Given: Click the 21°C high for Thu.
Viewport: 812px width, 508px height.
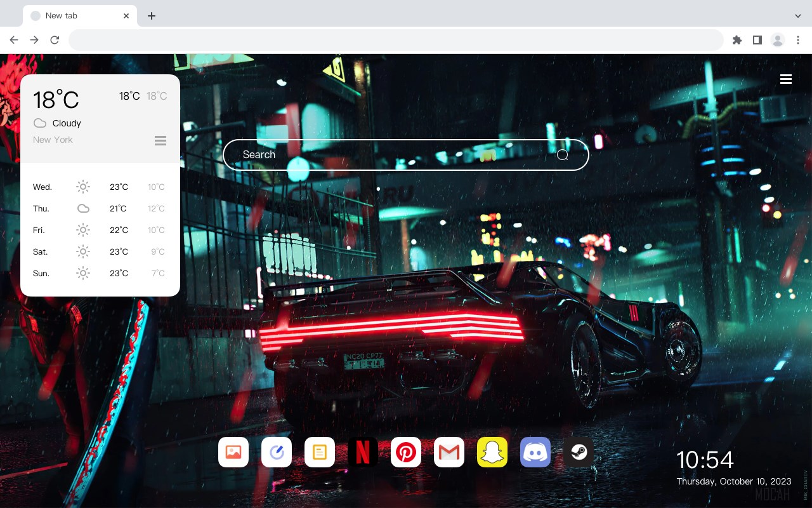Looking at the screenshot, I should [x=119, y=208].
